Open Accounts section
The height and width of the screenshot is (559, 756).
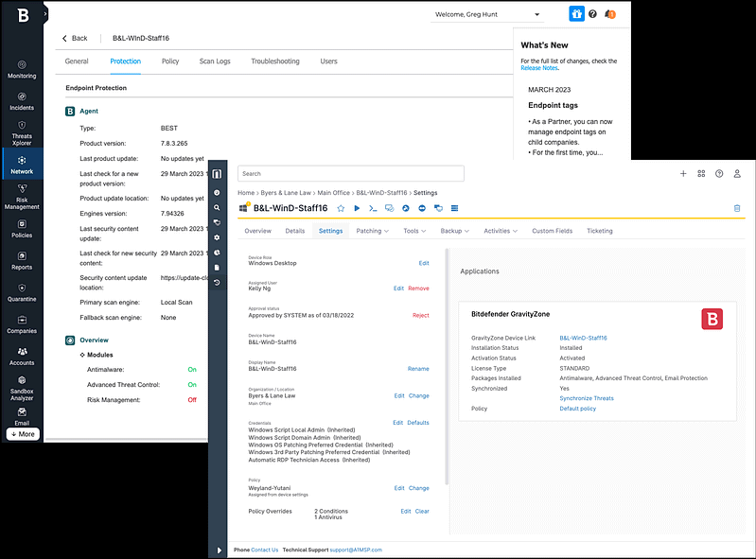tap(22, 357)
